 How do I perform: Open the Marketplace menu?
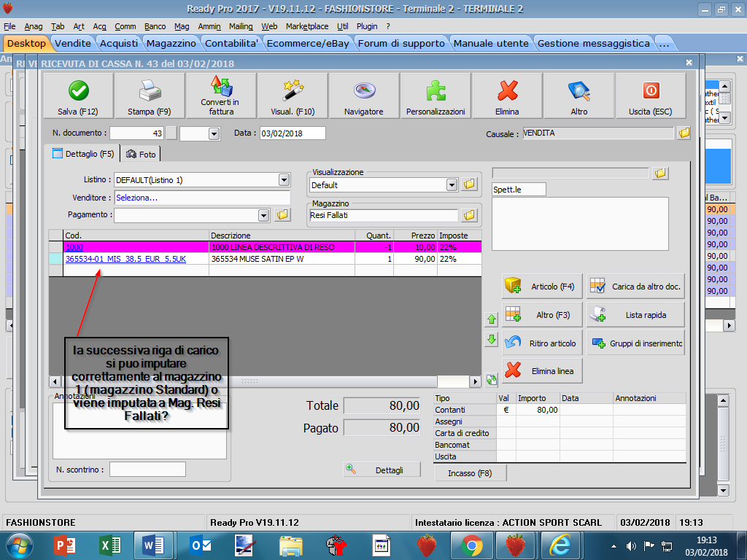pos(307,26)
